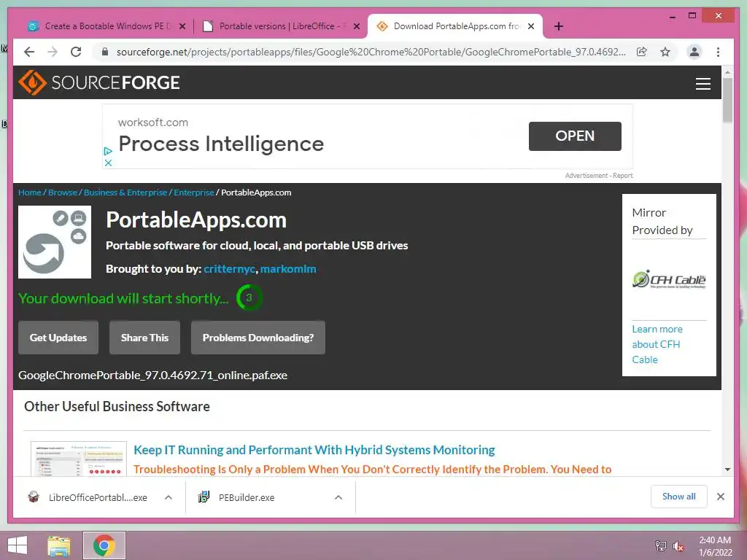Open the Browse breadcrumb link
This screenshot has width=747, height=560.
coord(63,192)
